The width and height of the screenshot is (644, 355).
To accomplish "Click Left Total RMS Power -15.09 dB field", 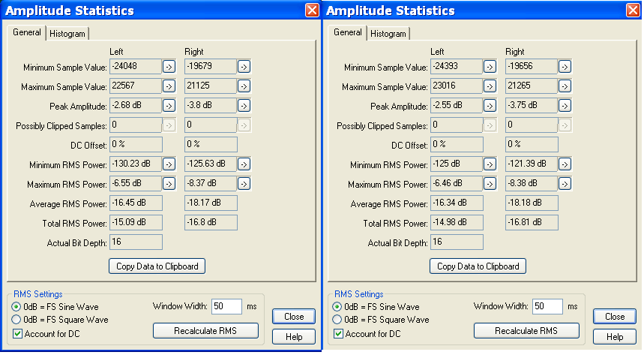I will coord(136,223).
